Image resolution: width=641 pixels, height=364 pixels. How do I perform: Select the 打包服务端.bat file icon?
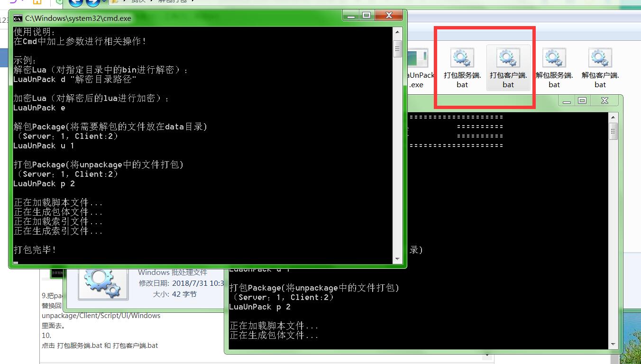[x=462, y=59]
